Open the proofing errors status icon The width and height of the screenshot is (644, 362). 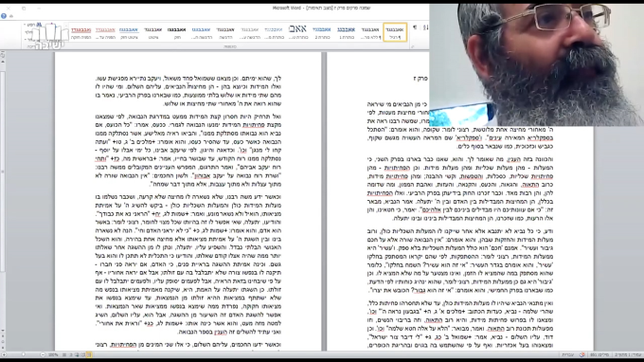click(582, 354)
